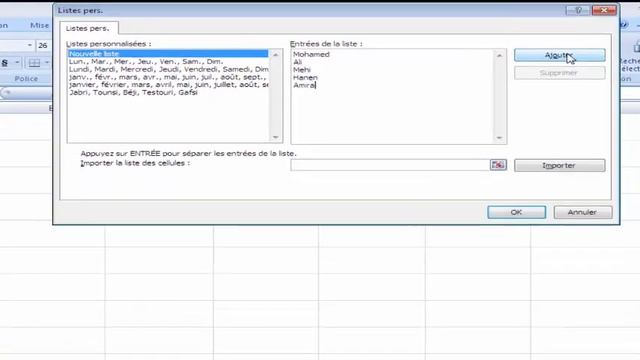Click custom lists scrollbar up arrow
The height and width of the screenshot is (360, 640).
(276, 55)
